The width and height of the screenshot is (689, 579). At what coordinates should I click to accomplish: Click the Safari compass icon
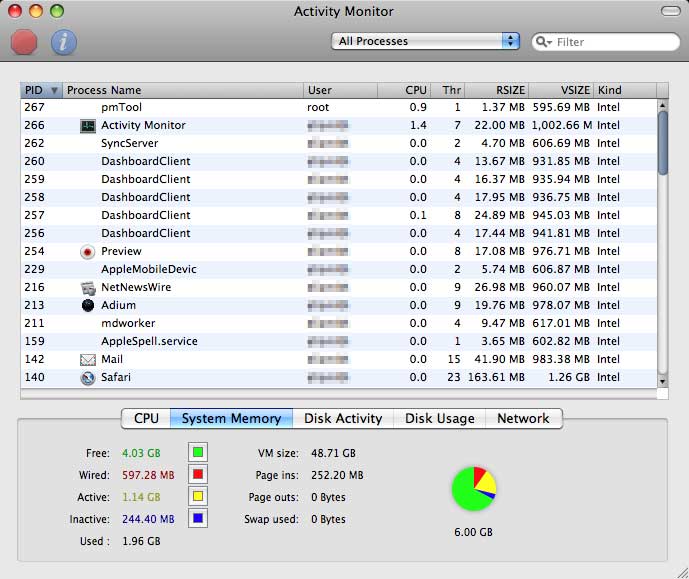(88, 378)
